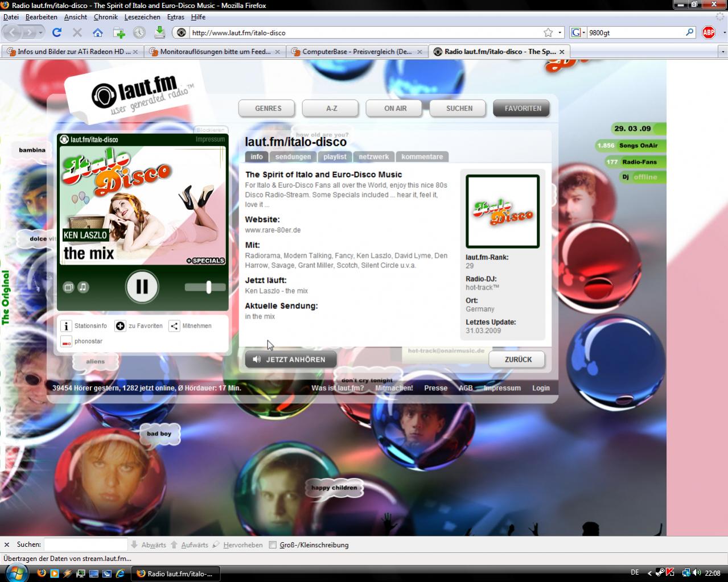Enable Groß-/Kleinschreibung checkbox

(x=273, y=545)
